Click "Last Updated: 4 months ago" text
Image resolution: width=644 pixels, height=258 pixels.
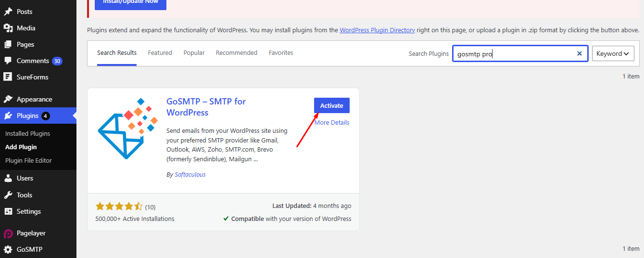tap(312, 206)
